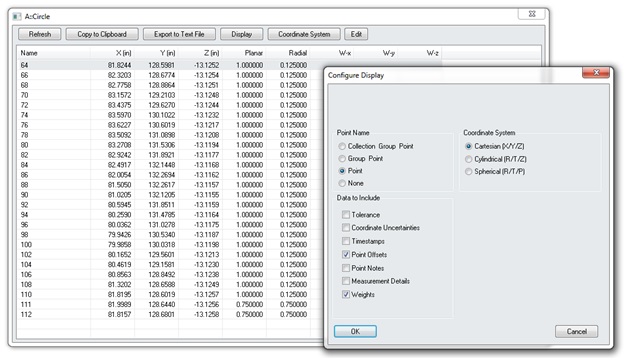Click the A:Circle window title icon
Screen dimensions: 628x360
pyautogui.click(x=17, y=16)
